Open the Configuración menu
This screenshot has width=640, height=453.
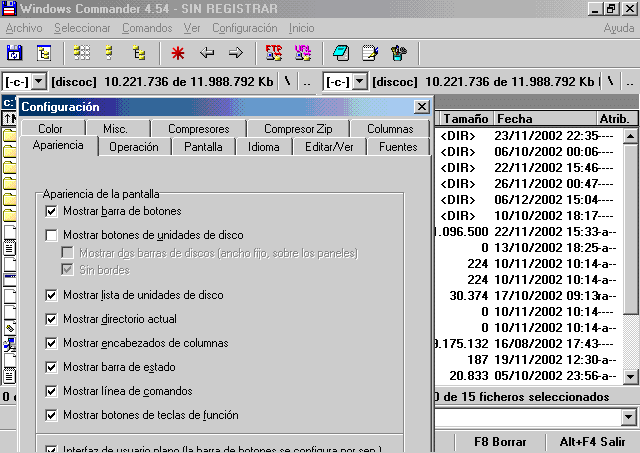coord(244,28)
